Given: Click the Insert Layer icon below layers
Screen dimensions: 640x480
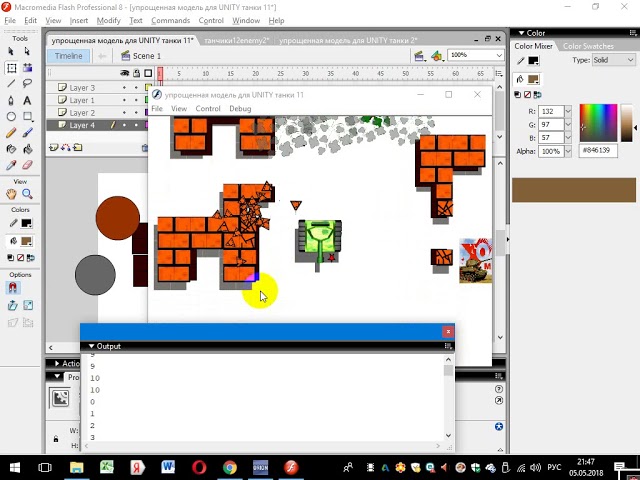Looking at the screenshot, I should 53,147.
